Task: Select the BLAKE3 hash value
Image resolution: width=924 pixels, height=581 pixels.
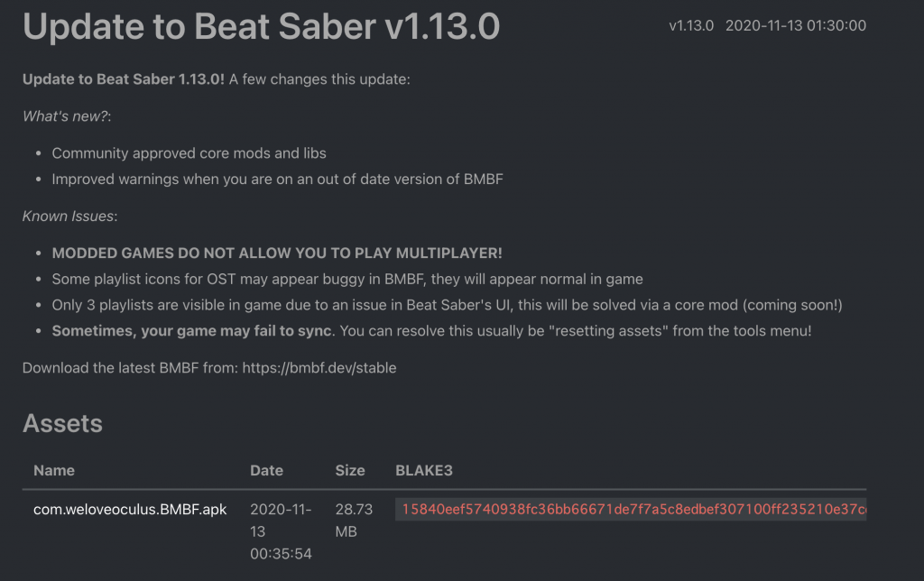Action: 631,509
